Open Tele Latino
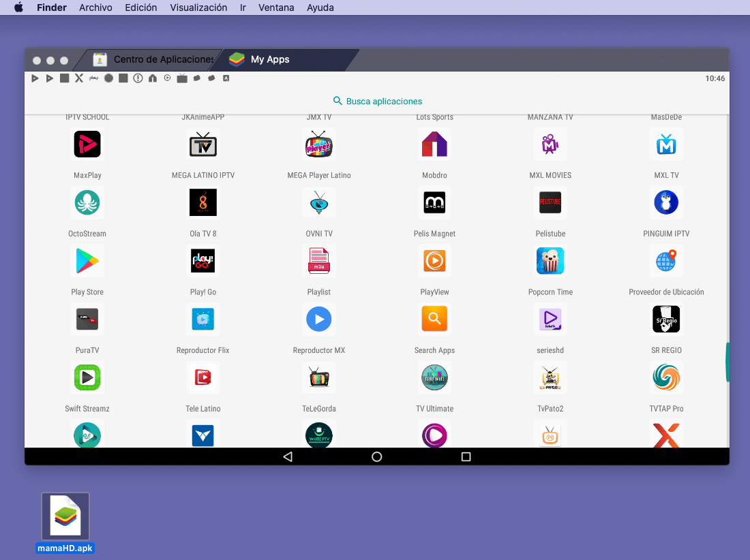This screenshot has height=560, width=750. tap(202, 377)
